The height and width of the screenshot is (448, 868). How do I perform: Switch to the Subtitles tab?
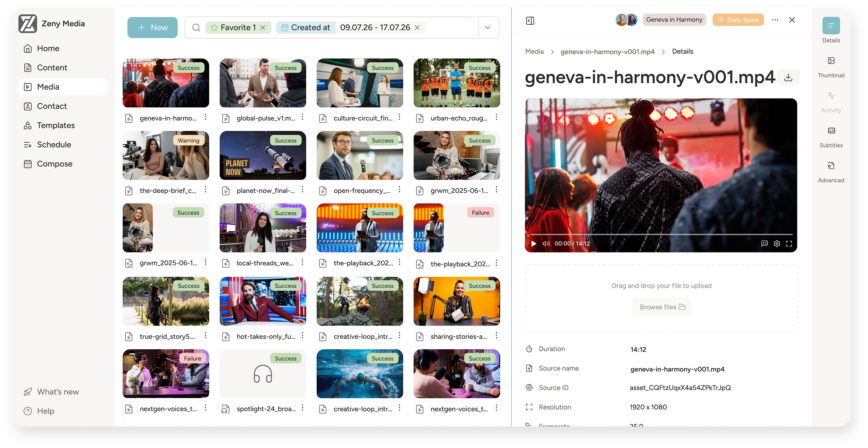tap(831, 138)
